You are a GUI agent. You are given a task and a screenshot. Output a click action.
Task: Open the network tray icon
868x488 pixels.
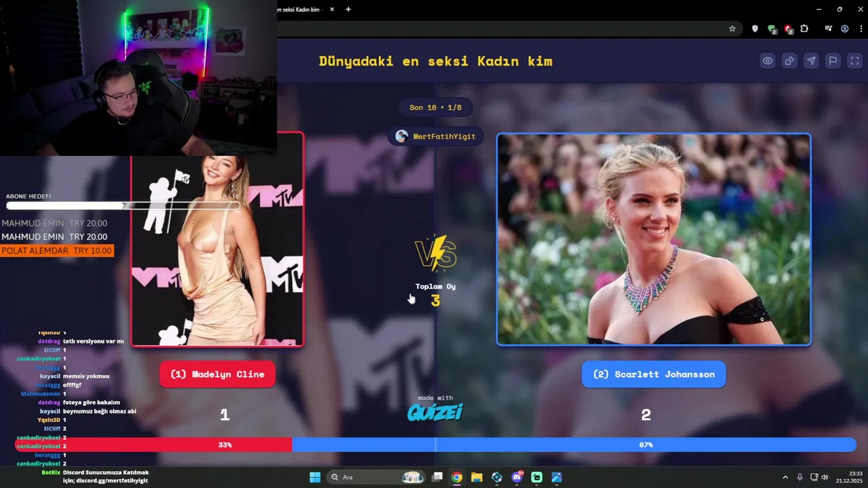click(814, 477)
